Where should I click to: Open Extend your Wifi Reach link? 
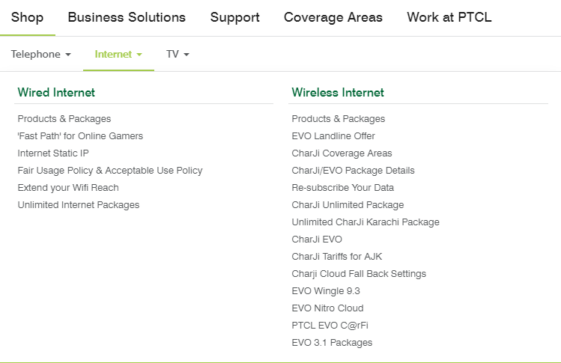(x=68, y=187)
